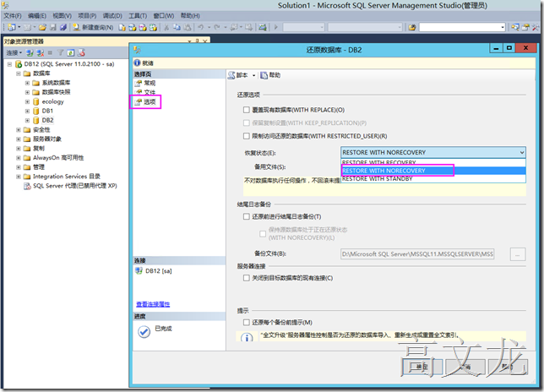The height and width of the screenshot is (392, 544).
Task: Click the New Project toolbar icon
Action: click(x=12, y=27)
